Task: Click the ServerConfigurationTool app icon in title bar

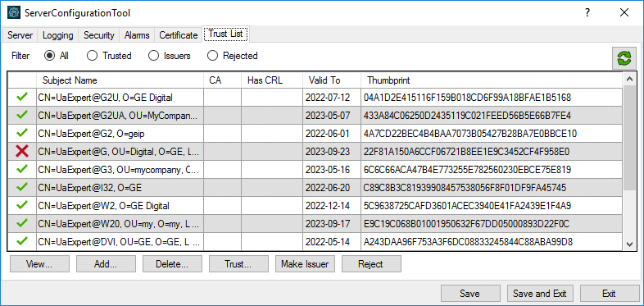Action: pos(14,13)
